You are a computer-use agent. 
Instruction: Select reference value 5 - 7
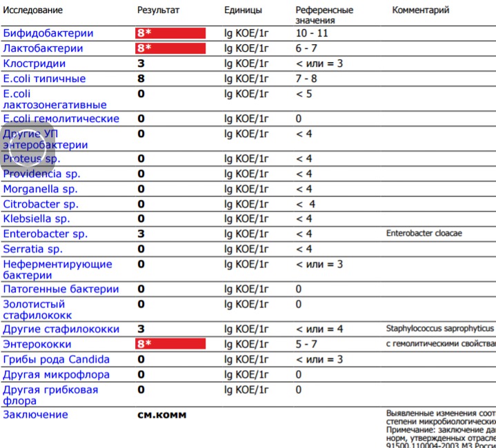pos(306,345)
